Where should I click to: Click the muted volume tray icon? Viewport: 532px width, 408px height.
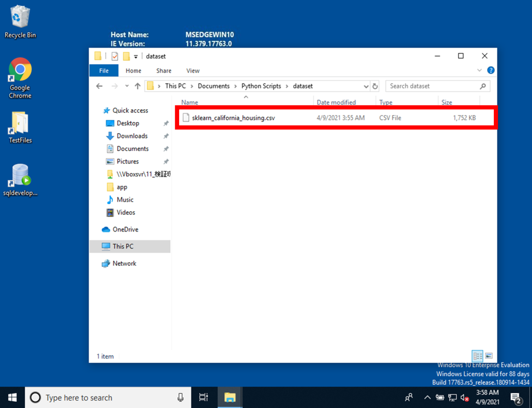(x=465, y=397)
